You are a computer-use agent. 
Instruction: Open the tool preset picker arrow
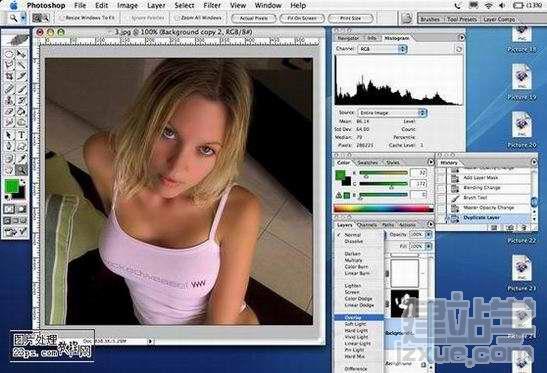click(23, 18)
